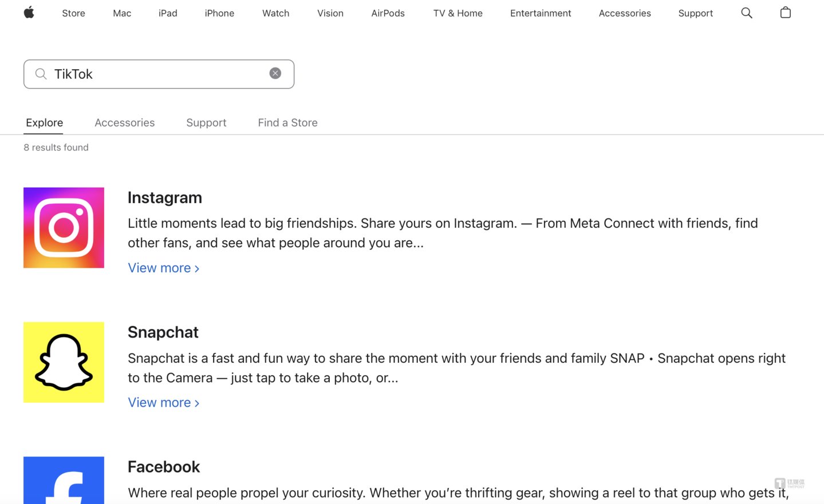Image resolution: width=824 pixels, height=504 pixels.
Task: Open View more under Instagram
Action: click(x=163, y=268)
